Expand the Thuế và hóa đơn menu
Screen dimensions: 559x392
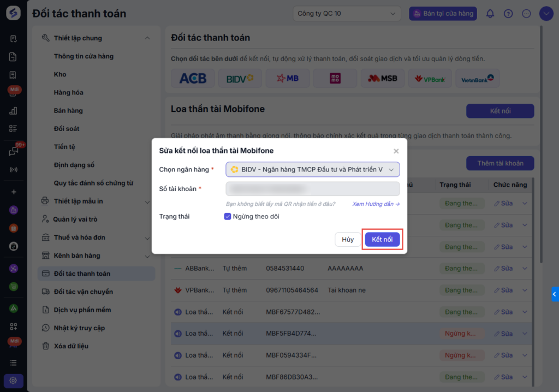point(147,237)
